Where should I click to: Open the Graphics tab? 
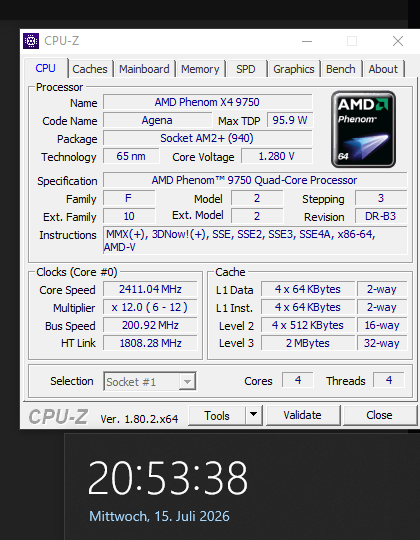click(294, 69)
